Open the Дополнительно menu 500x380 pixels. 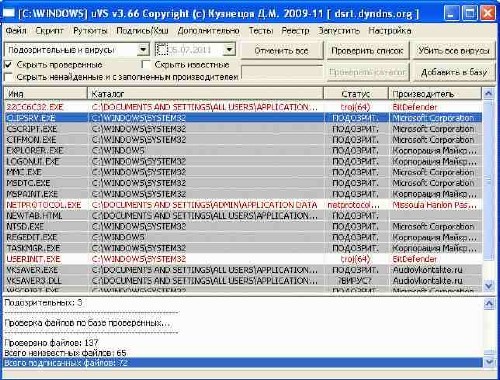(208, 31)
